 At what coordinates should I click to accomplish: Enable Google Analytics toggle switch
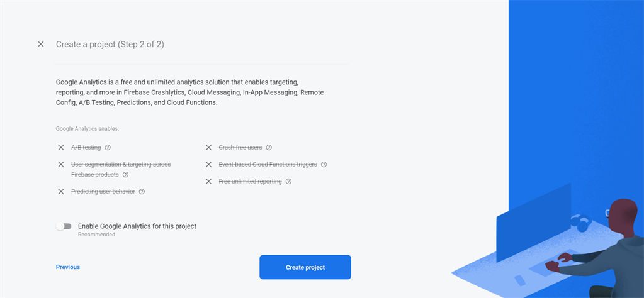point(64,226)
